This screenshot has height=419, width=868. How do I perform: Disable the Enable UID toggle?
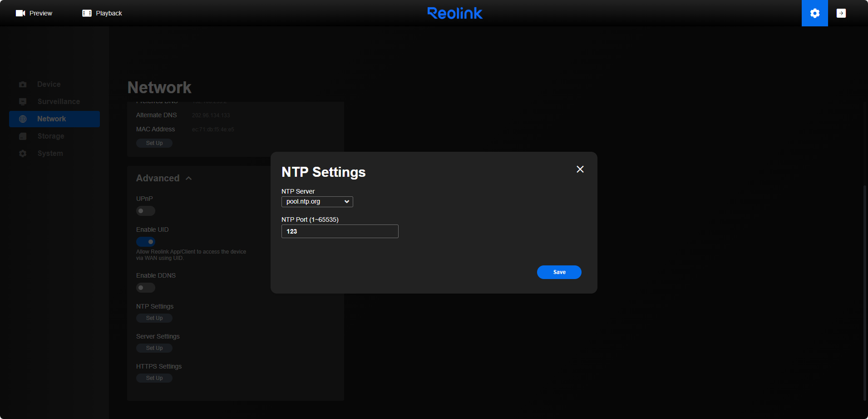click(145, 241)
